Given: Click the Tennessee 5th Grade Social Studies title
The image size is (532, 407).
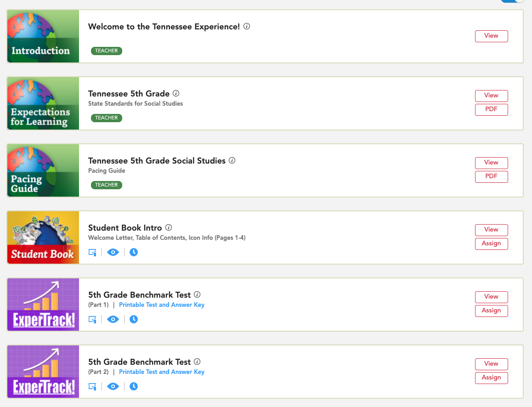Looking at the screenshot, I should click(x=157, y=160).
